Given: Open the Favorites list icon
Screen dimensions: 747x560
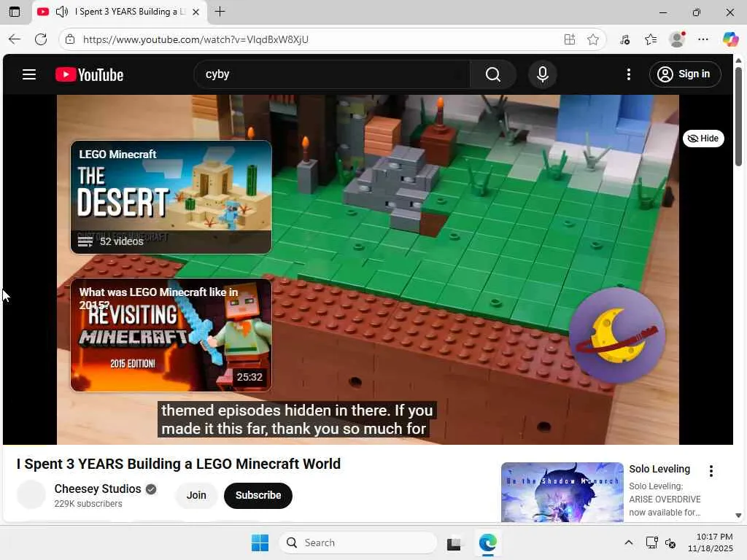Looking at the screenshot, I should tap(651, 39).
